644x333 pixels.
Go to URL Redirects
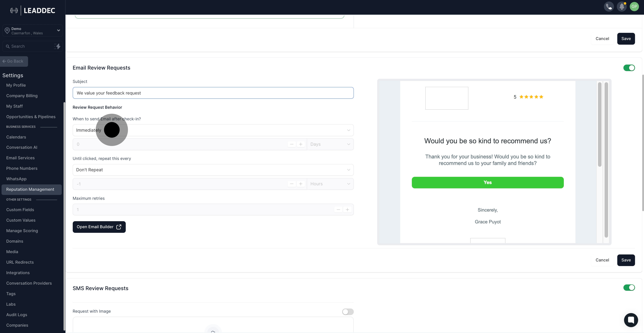(x=20, y=262)
